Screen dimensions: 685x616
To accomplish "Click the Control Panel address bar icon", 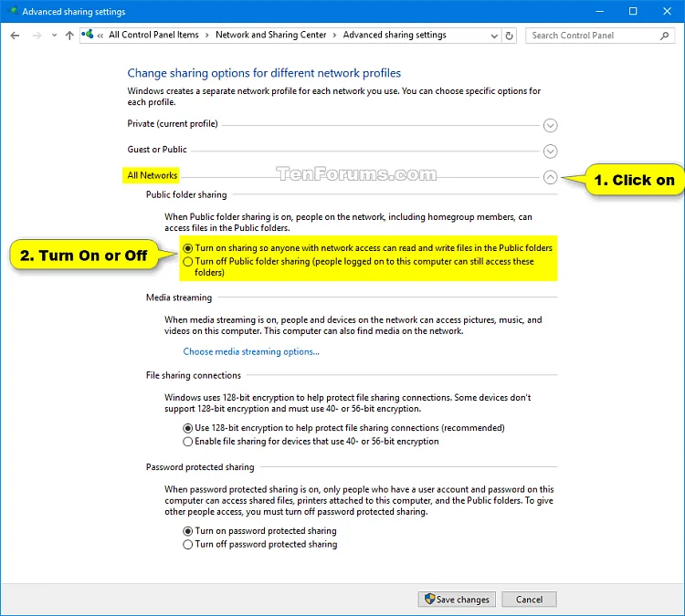I will (x=88, y=35).
